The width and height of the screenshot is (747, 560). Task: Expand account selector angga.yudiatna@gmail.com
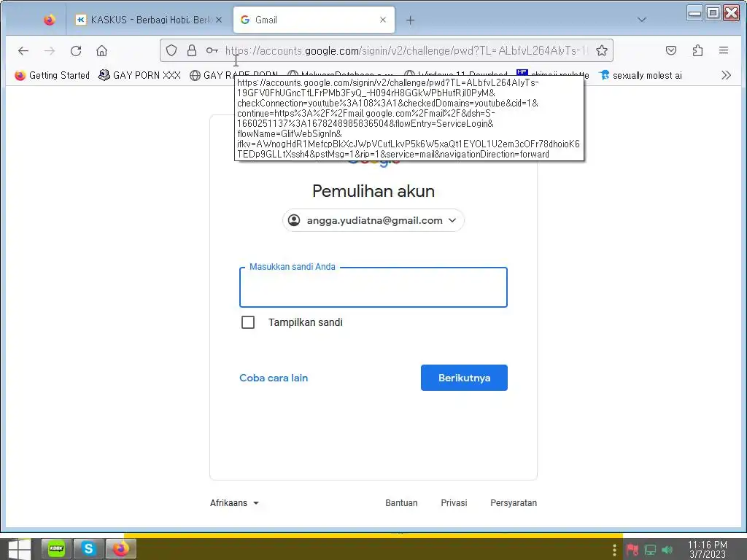tap(373, 220)
